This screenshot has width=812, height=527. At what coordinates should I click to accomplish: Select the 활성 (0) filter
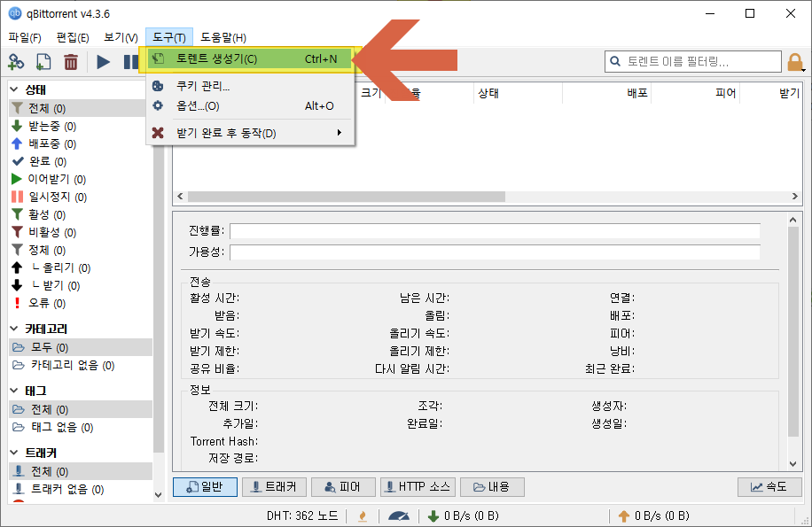coord(81,214)
